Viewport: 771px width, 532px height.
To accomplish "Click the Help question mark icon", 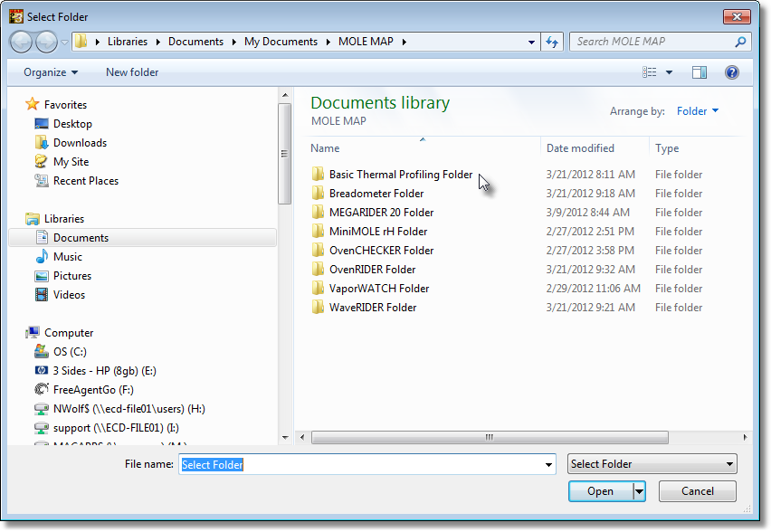I will tap(732, 72).
